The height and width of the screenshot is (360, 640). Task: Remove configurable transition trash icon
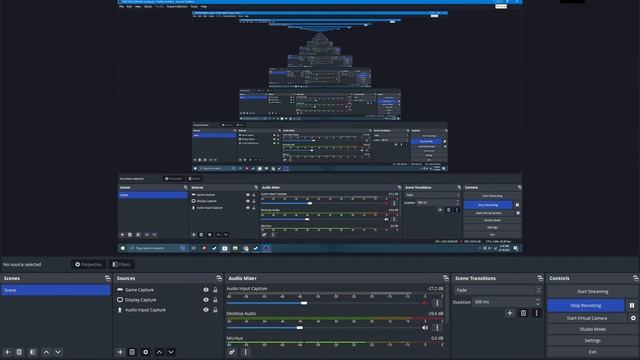[523, 313]
